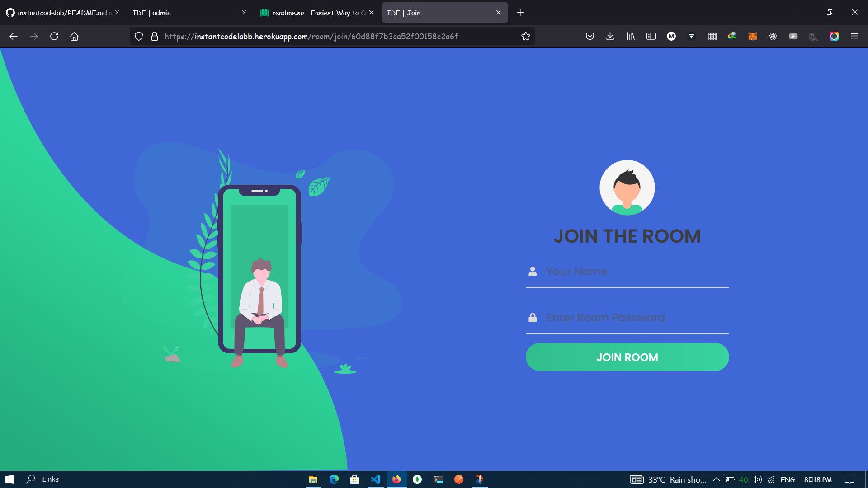Viewport: 868px width, 488px height.
Task: Open a new browser tab
Action: (x=520, y=13)
